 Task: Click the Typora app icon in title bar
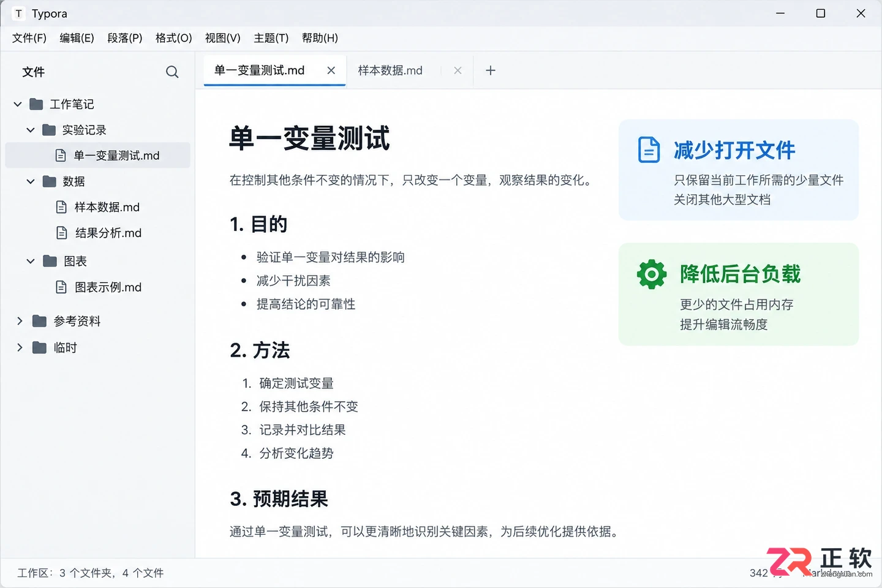point(19,13)
